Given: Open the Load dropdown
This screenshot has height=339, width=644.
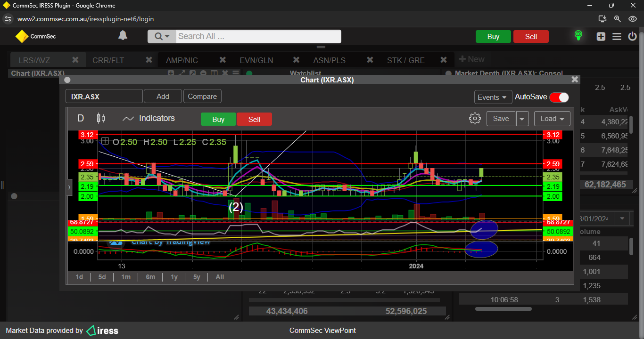Looking at the screenshot, I should [552, 119].
